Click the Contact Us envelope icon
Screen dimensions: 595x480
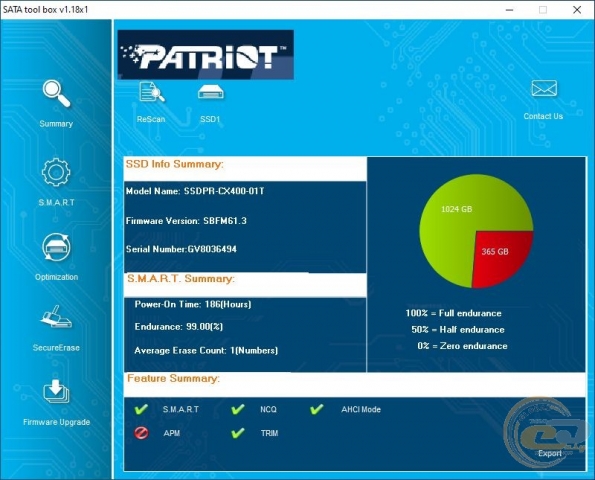pyautogui.click(x=544, y=88)
